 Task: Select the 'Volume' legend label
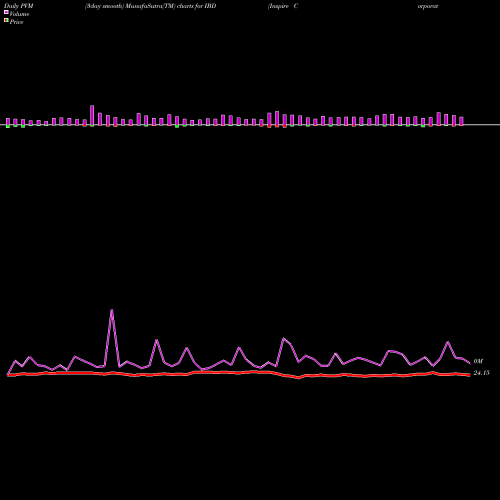pos(19,14)
